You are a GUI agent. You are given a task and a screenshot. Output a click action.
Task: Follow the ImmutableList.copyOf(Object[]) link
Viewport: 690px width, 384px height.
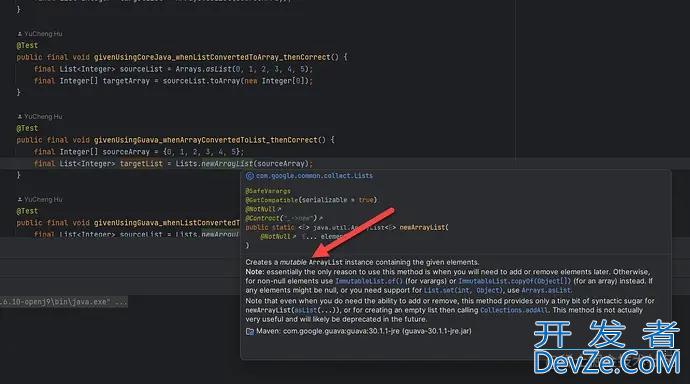[x=514, y=281]
